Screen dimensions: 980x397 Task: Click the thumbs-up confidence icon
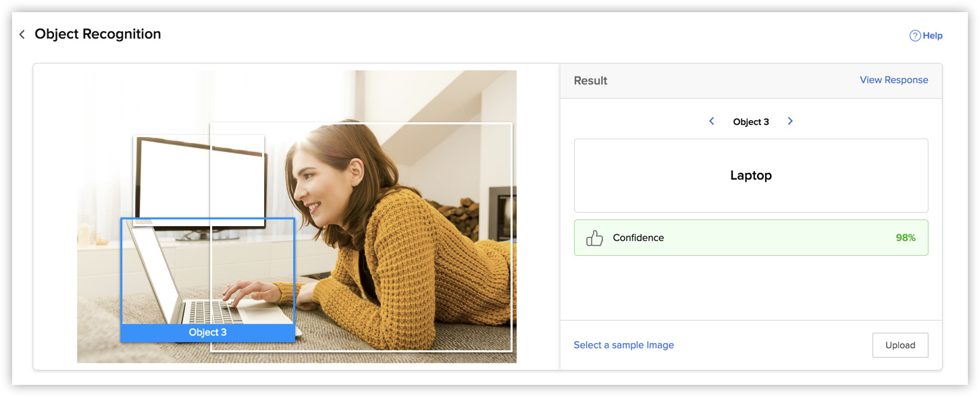pos(594,238)
